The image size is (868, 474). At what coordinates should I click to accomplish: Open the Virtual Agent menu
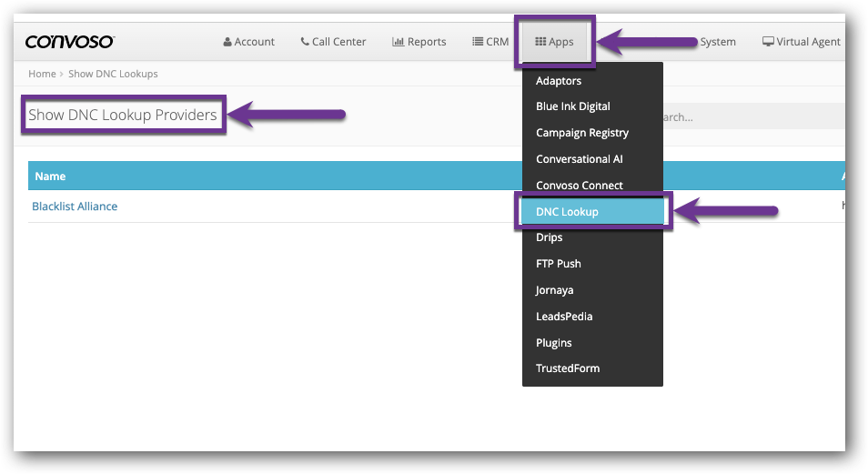click(x=801, y=42)
